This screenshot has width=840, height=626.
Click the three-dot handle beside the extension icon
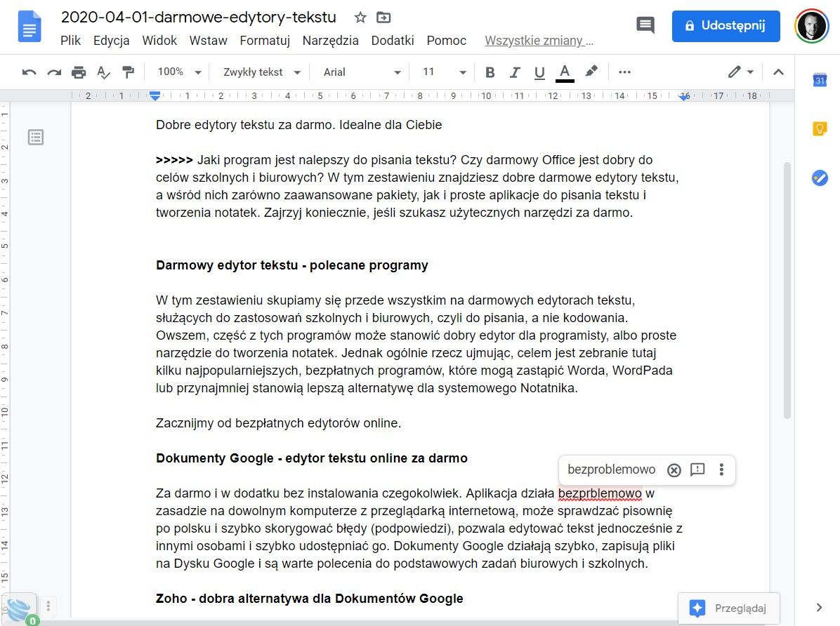pyautogui.click(x=48, y=606)
